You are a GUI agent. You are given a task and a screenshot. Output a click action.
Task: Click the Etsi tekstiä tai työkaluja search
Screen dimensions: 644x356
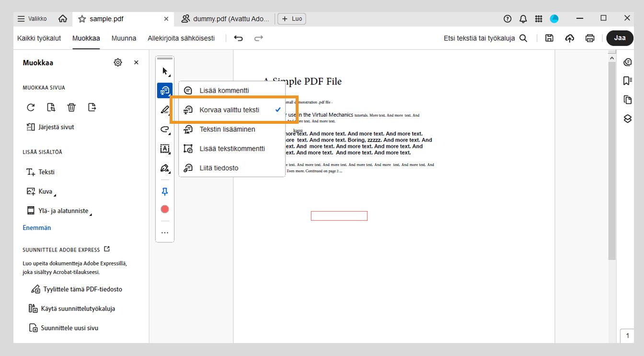click(485, 38)
